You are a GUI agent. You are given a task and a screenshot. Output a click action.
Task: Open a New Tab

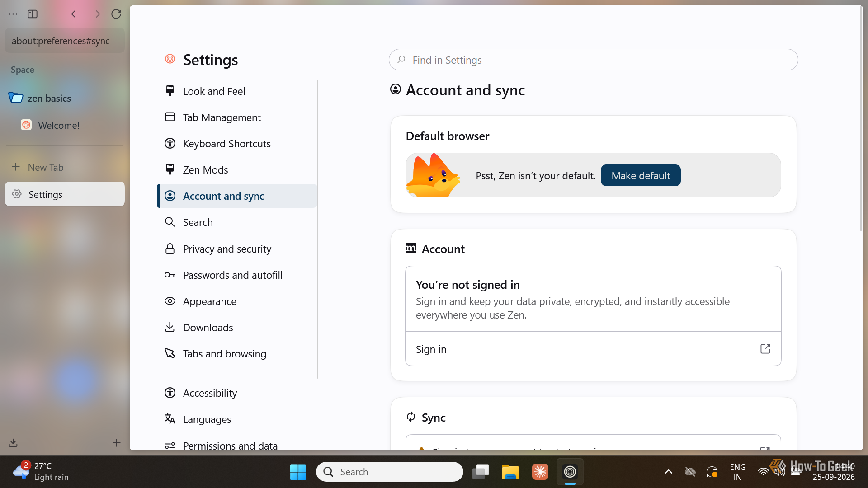65,167
